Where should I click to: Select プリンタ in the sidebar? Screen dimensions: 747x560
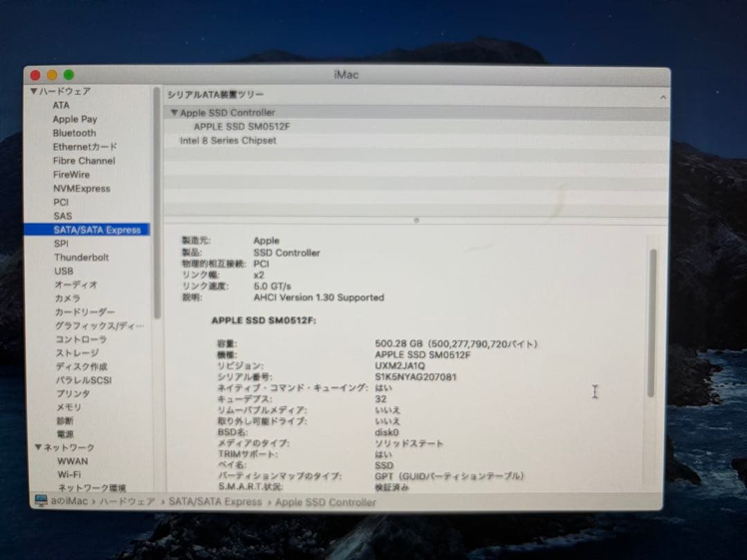[73, 393]
